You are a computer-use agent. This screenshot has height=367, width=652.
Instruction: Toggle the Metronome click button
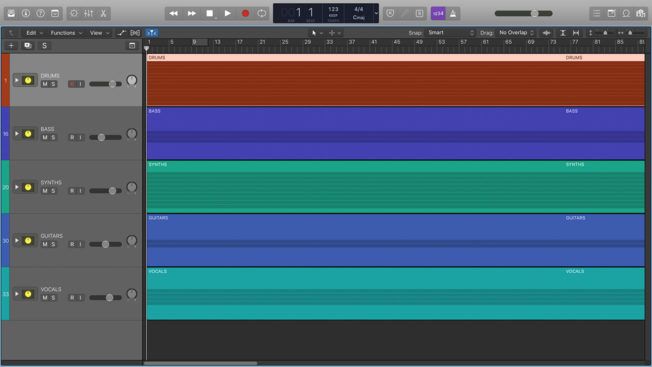[453, 13]
